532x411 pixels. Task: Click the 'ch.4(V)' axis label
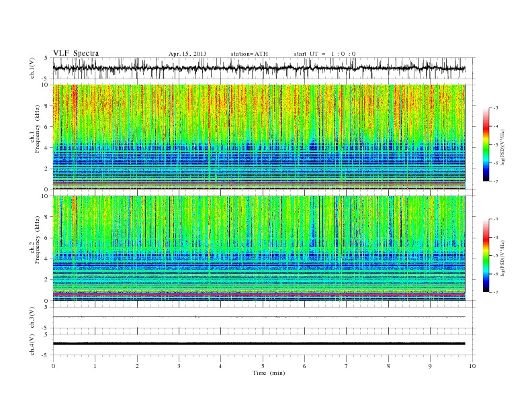[x=32, y=345]
